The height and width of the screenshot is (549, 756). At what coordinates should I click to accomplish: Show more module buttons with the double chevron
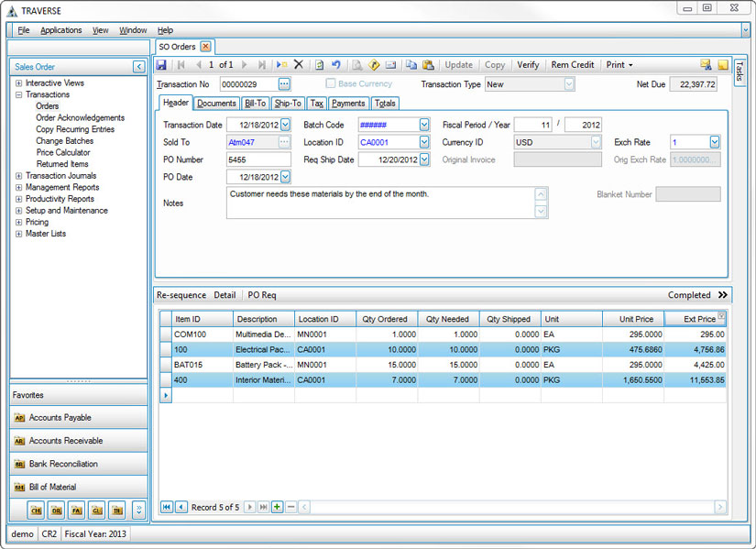139,511
